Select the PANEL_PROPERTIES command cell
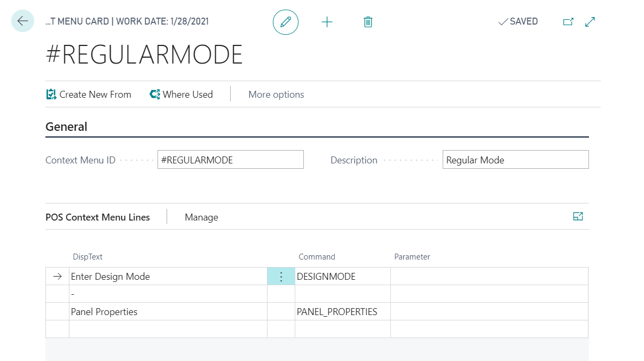644x361 pixels. pos(342,312)
